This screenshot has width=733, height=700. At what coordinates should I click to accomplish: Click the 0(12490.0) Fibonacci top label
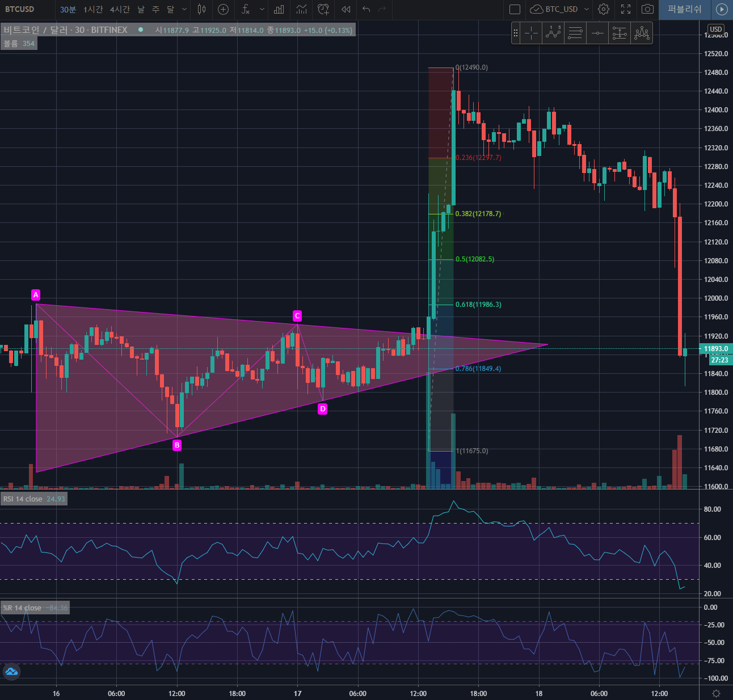471,68
